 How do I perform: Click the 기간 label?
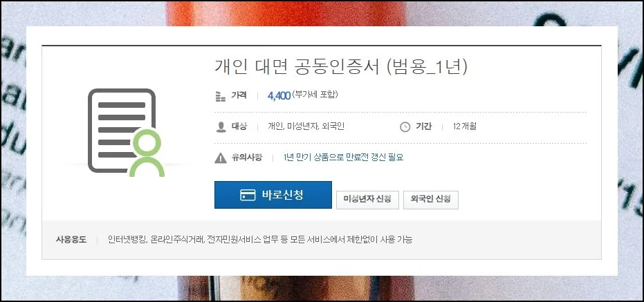click(423, 126)
